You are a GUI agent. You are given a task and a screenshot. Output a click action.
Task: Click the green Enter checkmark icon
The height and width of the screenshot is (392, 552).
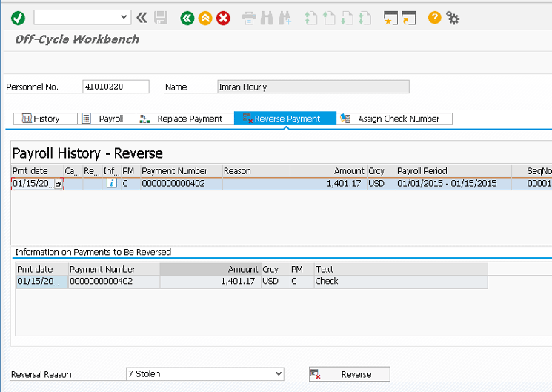coord(18,18)
